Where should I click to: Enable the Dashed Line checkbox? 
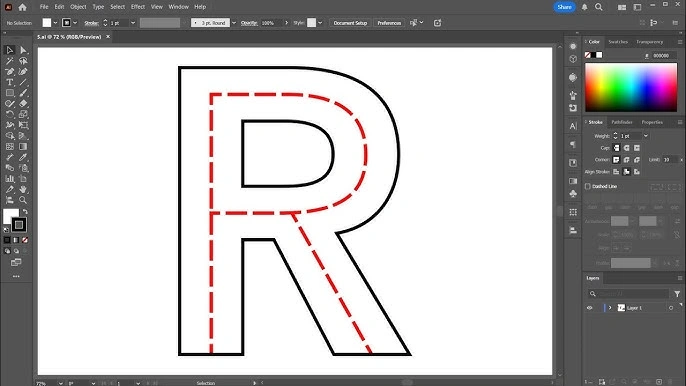click(x=588, y=186)
